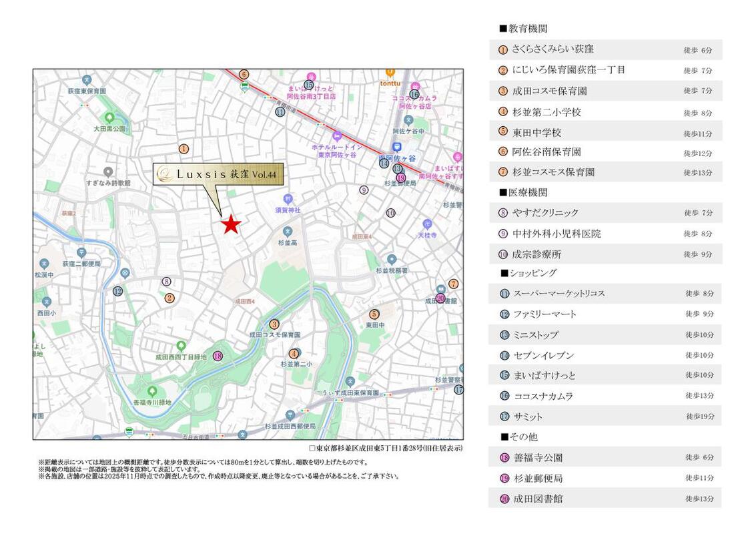Select さくらさくみらい荻窪 in the legend list
The width and height of the screenshot is (756, 534).
pos(552,49)
